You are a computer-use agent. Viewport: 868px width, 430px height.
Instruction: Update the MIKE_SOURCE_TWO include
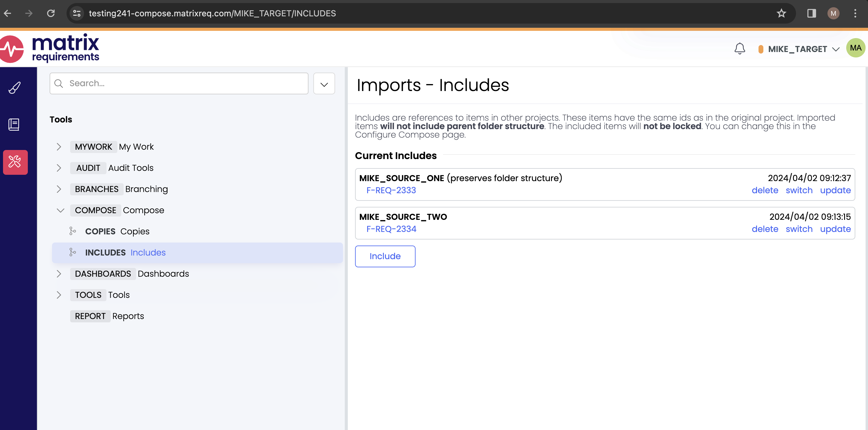coord(835,230)
